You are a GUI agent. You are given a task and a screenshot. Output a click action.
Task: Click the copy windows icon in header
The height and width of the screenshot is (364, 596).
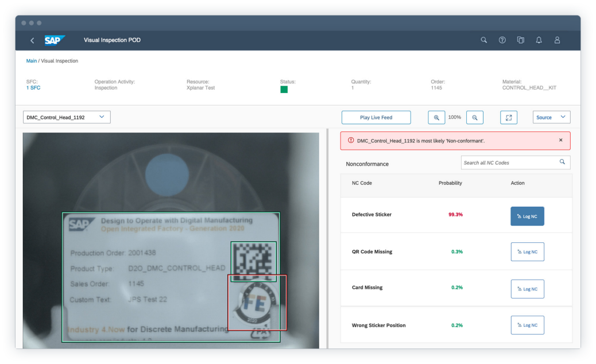(520, 40)
